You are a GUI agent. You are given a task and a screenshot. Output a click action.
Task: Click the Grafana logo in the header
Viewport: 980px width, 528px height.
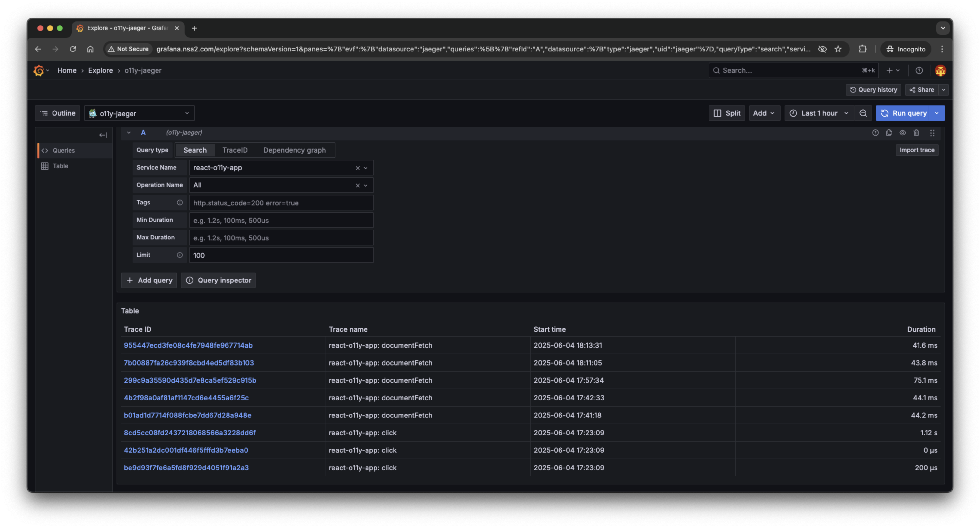point(38,70)
